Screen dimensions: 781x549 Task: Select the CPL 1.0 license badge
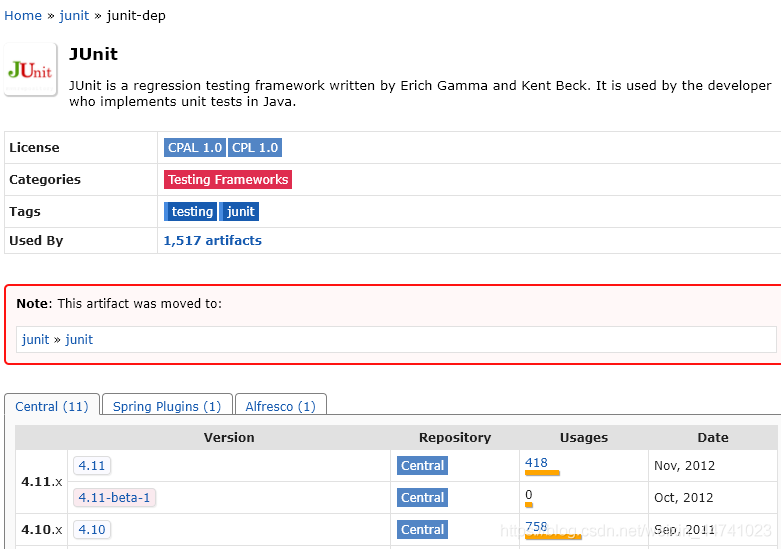[x=255, y=147]
